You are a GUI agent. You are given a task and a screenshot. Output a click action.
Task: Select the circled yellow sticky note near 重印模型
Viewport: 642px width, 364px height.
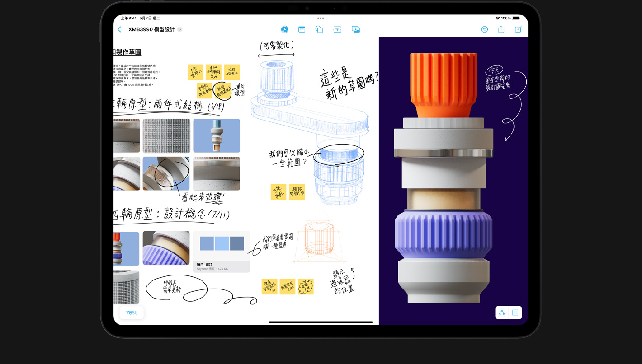click(x=222, y=91)
